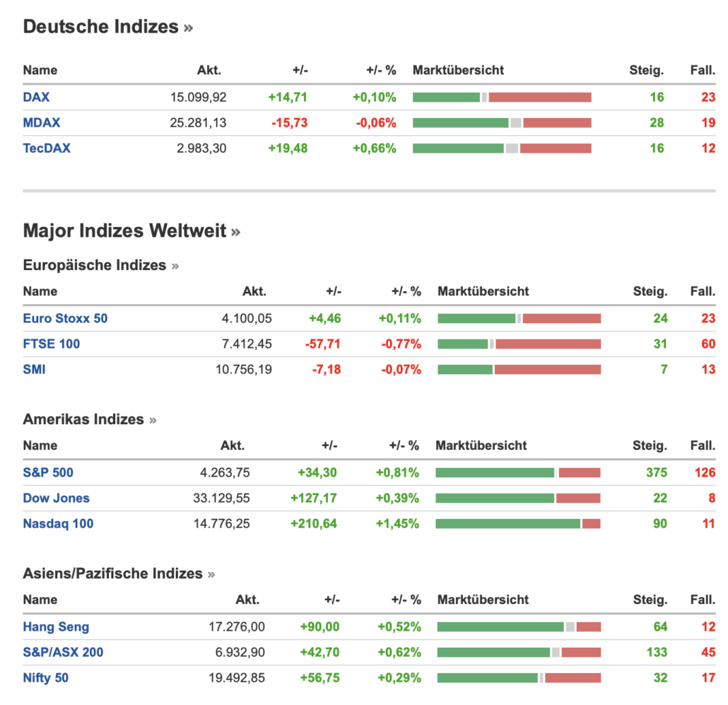The width and height of the screenshot is (728, 705).
Task: Click the Nasdaq 100 change +210,64
Action: click(x=314, y=523)
